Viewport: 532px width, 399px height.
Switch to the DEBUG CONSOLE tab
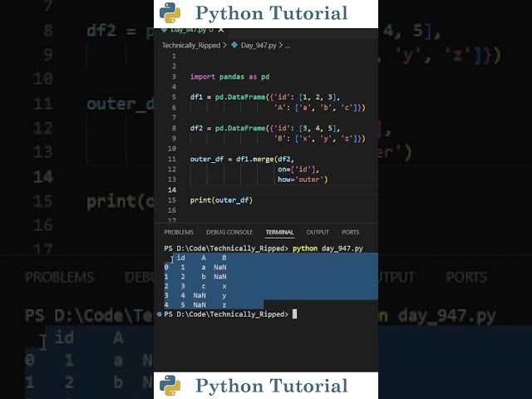click(229, 232)
